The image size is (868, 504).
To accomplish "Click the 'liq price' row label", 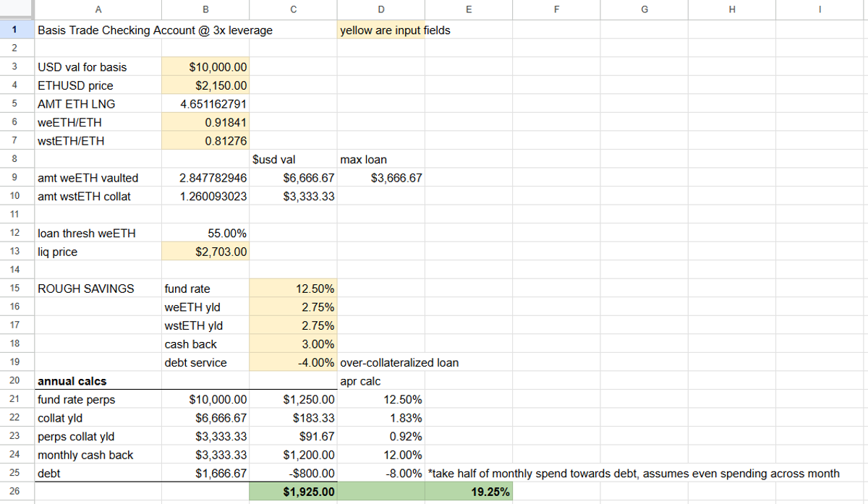I will click(x=98, y=252).
